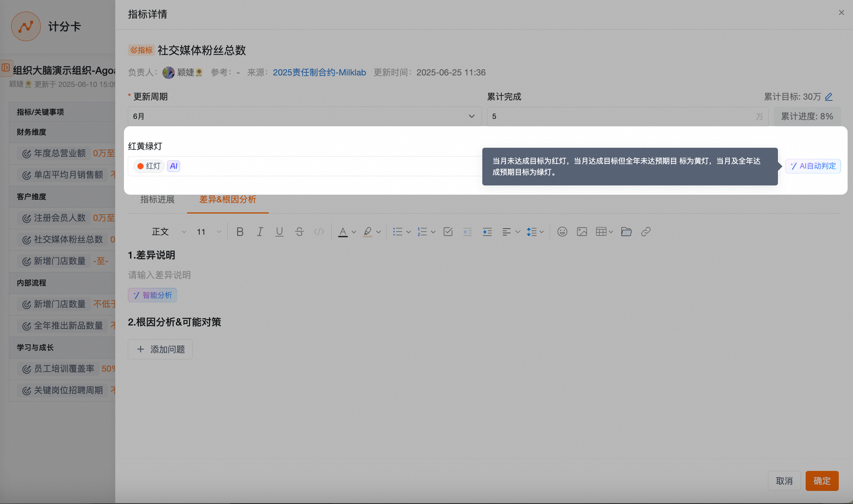Image resolution: width=853 pixels, height=504 pixels.
Task: Toggle italic formatting in editor toolbar
Action: tap(260, 232)
